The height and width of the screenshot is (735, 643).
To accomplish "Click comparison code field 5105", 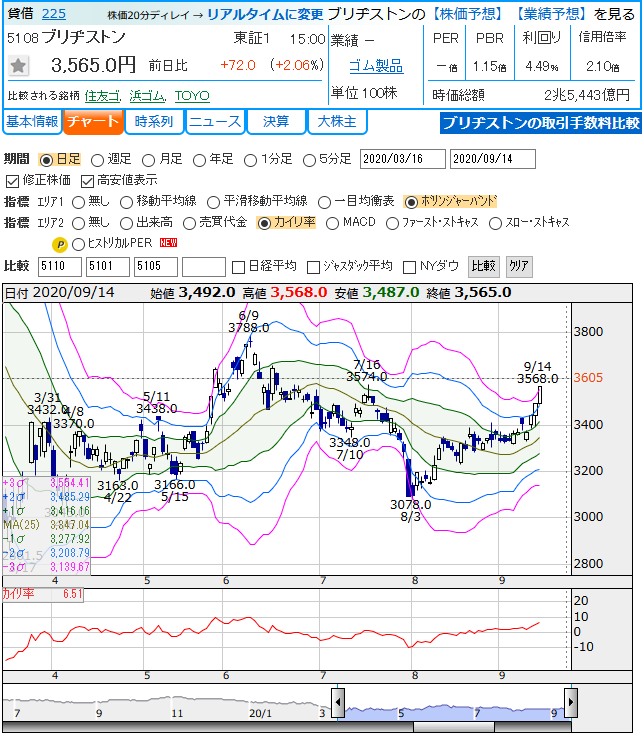I will tap(156, 267).
